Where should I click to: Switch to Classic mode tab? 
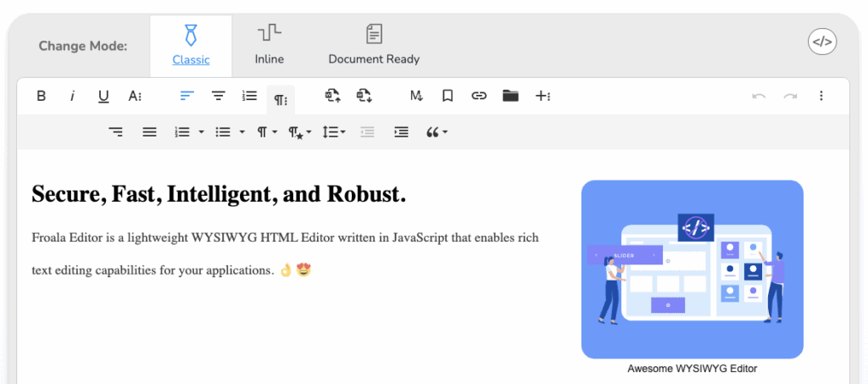point(191,47)
